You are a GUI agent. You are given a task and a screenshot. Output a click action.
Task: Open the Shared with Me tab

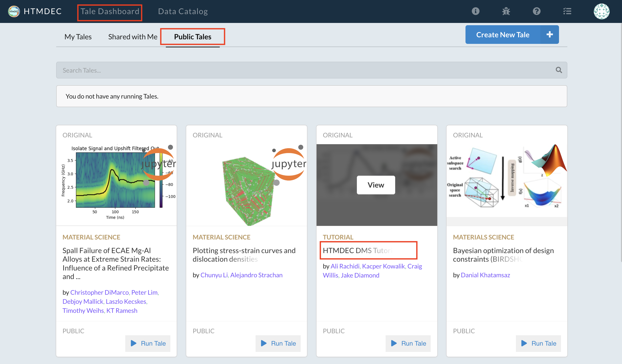coord(133,37)
